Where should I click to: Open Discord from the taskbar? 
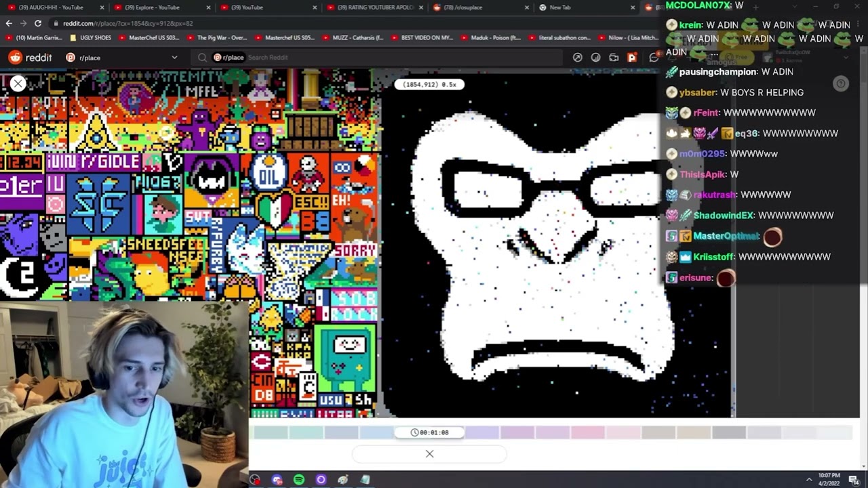277,480
